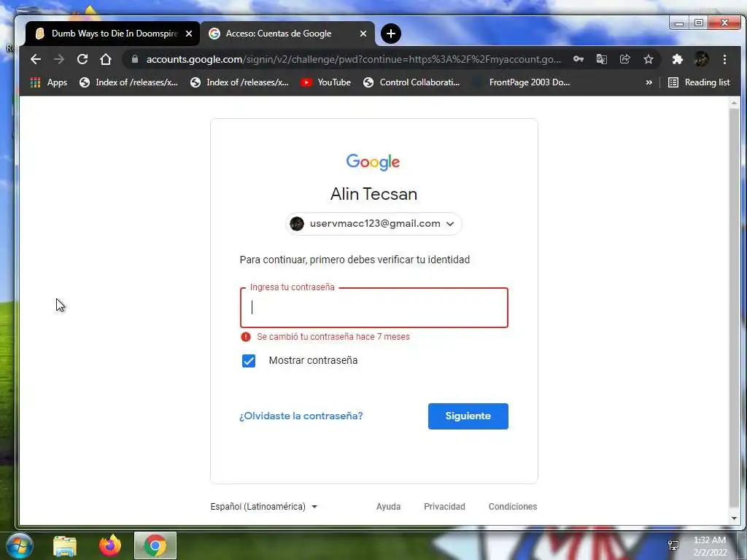The width and height of the screenshot is (747, 560).
Task: Click scrollbar up arrow
Action: point(734,103)
